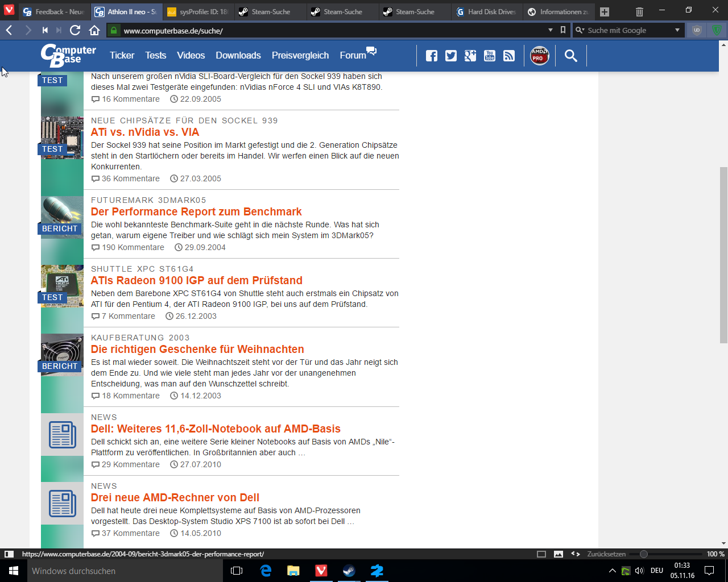Image resolution: width=728 pixels, height=582 pixels.
Task: Open Steam from taskbar
Action: [x=349, y=571]
